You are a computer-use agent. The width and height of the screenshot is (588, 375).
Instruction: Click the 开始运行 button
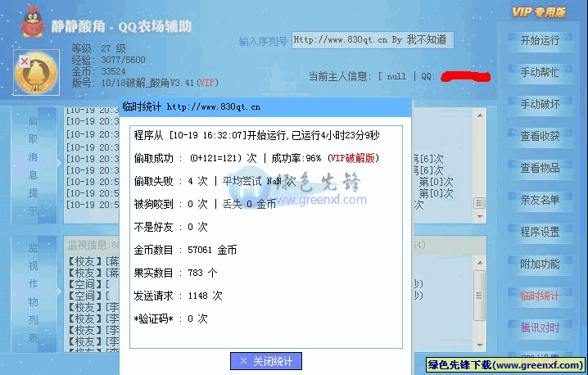pos(540,40)
